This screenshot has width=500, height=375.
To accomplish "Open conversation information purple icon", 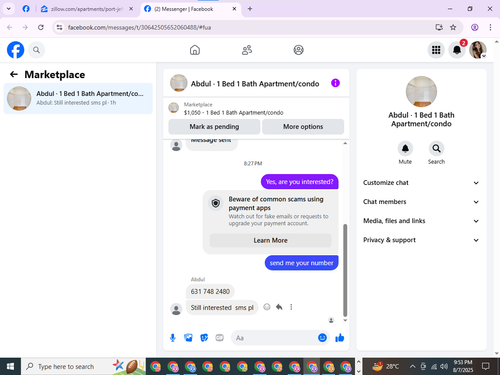I will coord(335,83).
